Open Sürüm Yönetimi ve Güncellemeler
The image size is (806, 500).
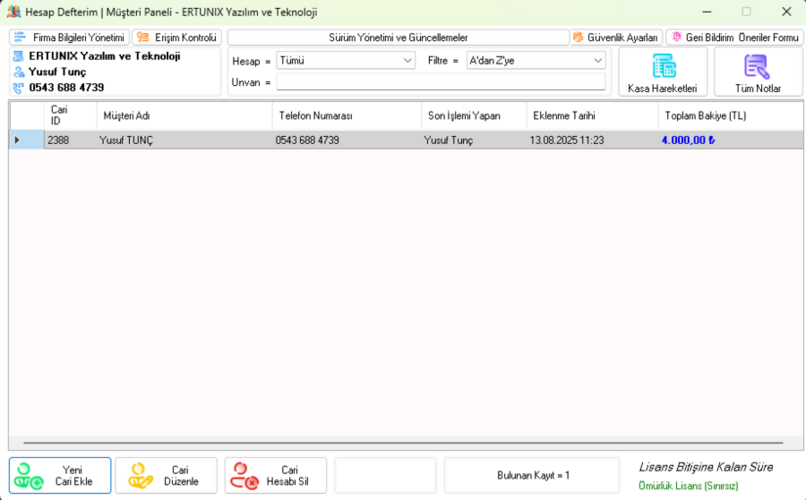398,38
